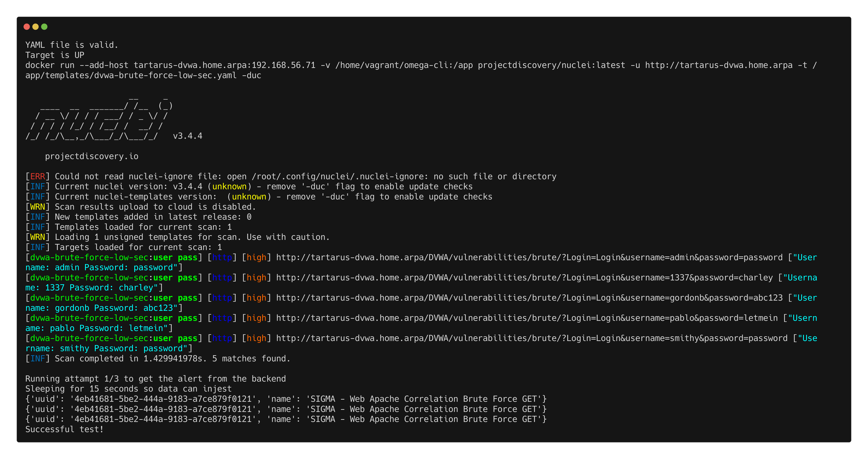
Task: Click "Sleeping for 15 seconds" line
Action: coord(128,389)
